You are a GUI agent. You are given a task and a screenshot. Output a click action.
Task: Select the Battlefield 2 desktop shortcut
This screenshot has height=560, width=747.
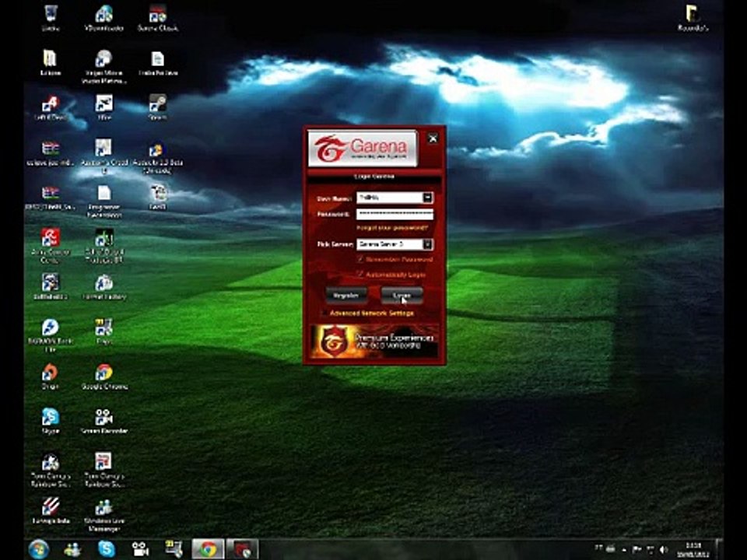(50, 288)
